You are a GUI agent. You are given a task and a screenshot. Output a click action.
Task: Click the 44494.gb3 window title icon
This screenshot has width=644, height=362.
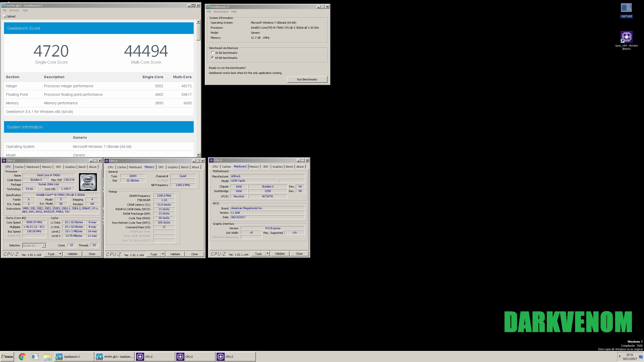(4, 5)
